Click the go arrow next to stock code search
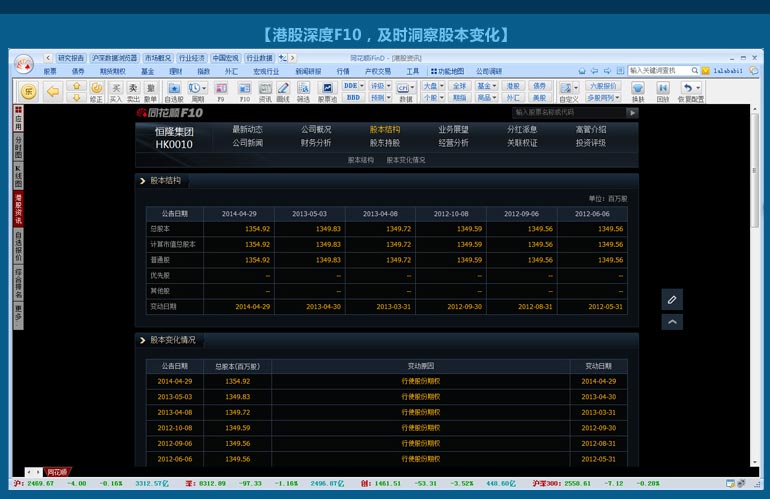The width and height of the screenshot is (770, 499). click(632, 112)
